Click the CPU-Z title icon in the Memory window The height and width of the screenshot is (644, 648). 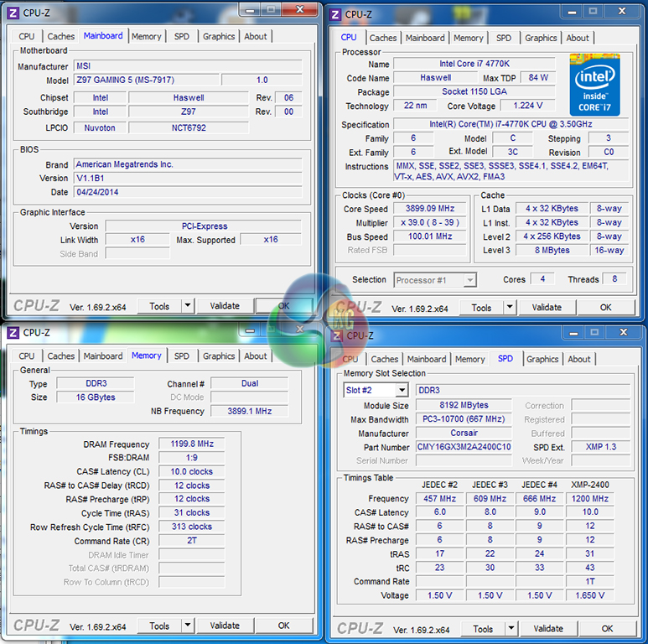click(x=13, y=332)
